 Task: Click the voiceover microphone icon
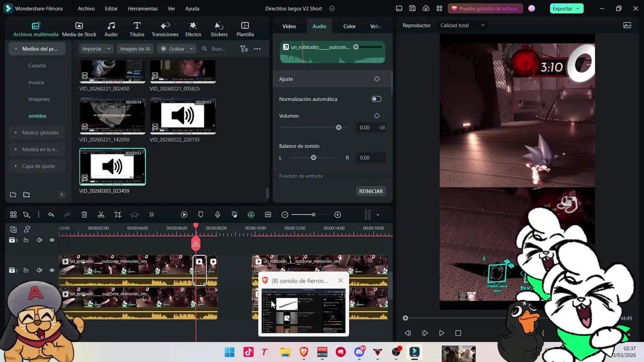coord(217,215)
